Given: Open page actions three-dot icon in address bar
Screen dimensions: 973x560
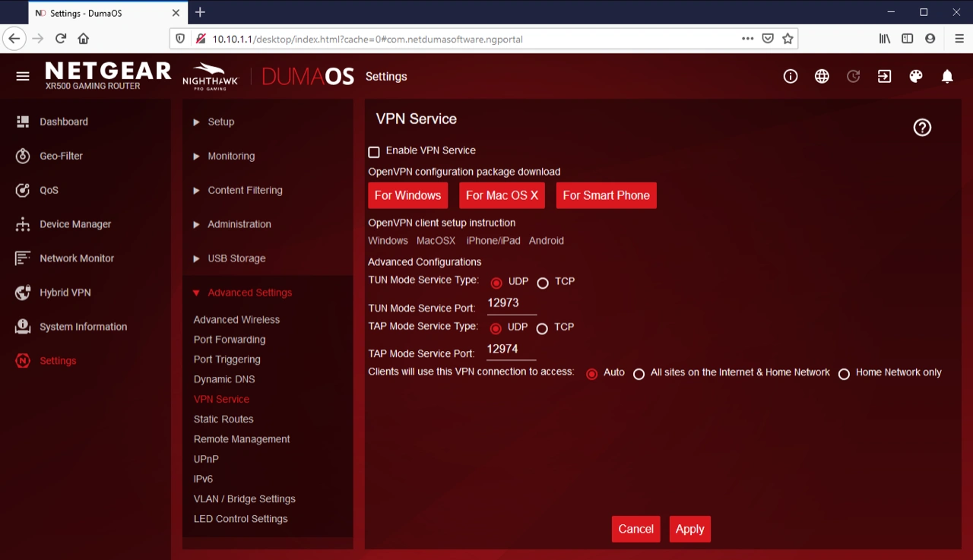Looking at the screenshot, I should [748, 38].
